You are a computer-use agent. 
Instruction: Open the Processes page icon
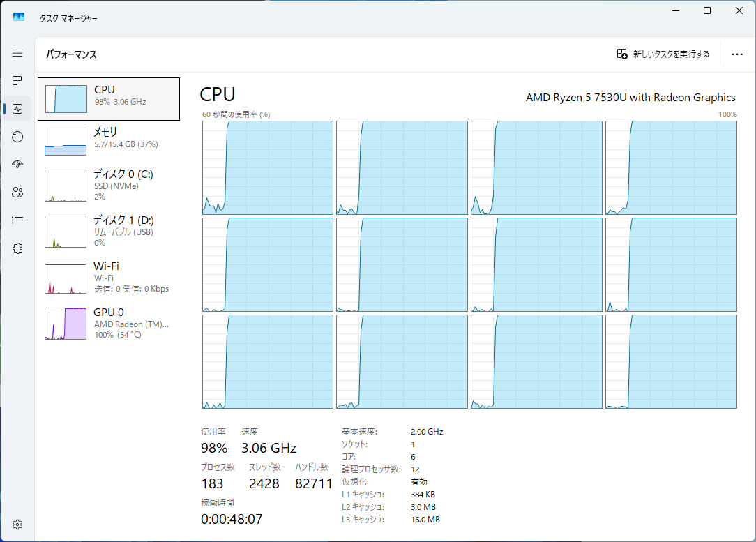(17, 81)
